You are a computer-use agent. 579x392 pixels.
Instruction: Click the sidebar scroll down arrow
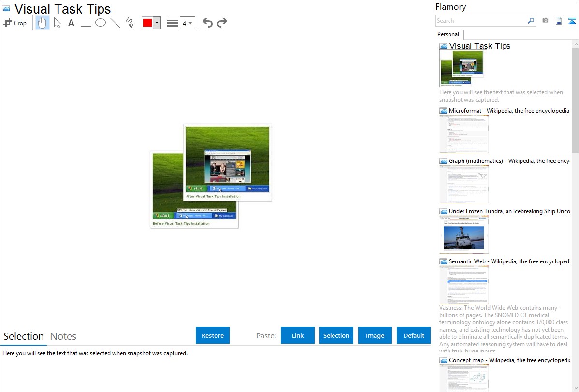click(575, 388)
